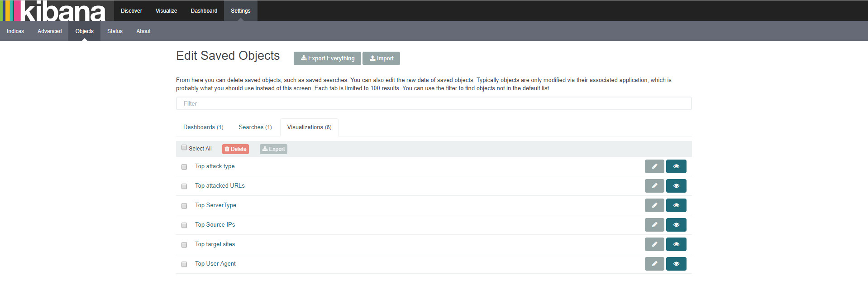Edit the Top ServerType visualization
The height and width of the screenshot is (296, 868).
tap(654, 205)
